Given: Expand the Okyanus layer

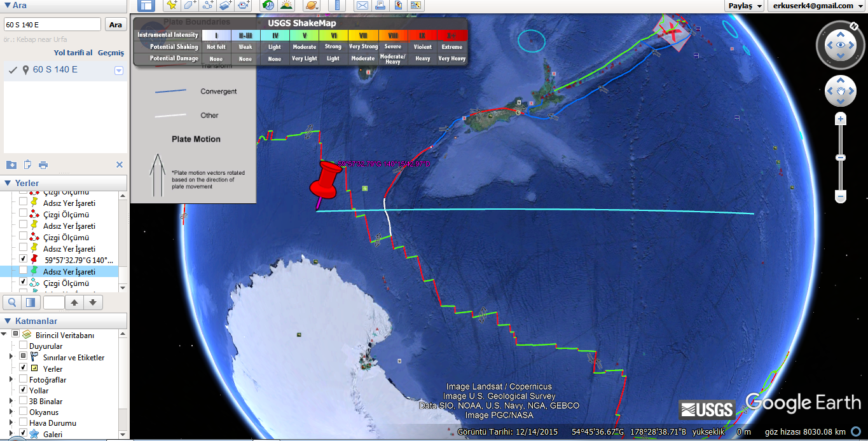Looking at the screenshot, I should 11,412.
